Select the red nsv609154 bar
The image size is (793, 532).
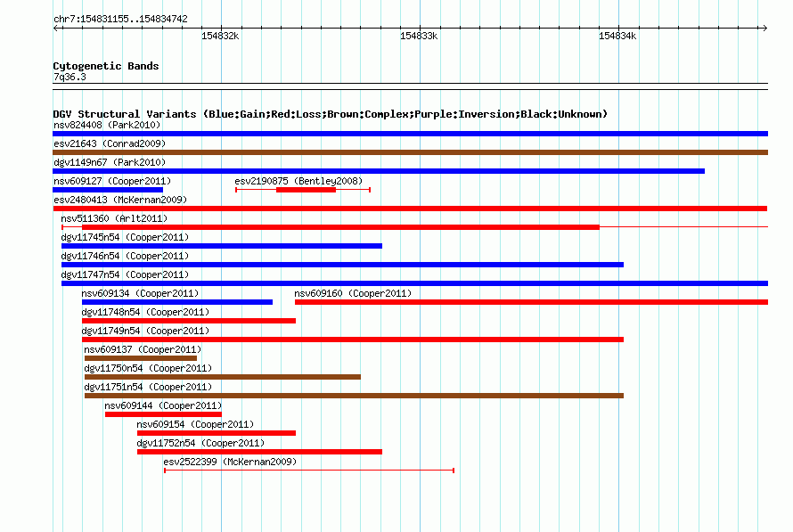tap(217, 433)
